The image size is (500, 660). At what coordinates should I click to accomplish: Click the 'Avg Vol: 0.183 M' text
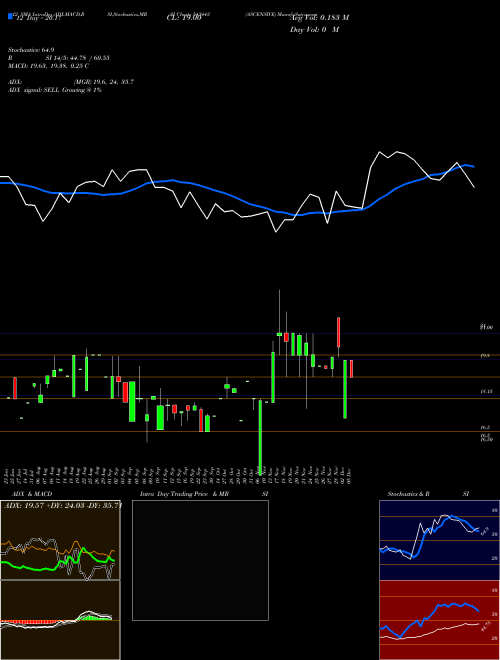(319, 17)
